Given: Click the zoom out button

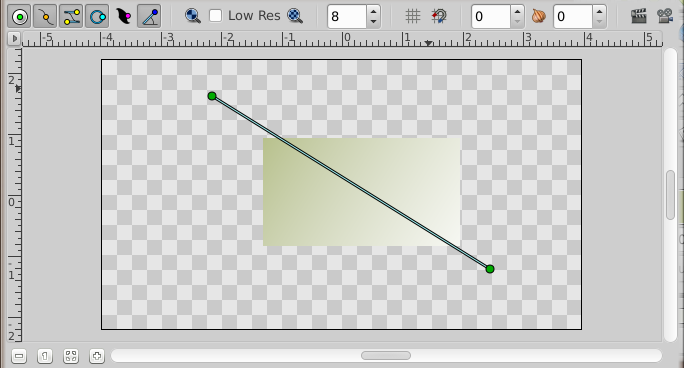Looking at the screenshot, I should 19,356.
